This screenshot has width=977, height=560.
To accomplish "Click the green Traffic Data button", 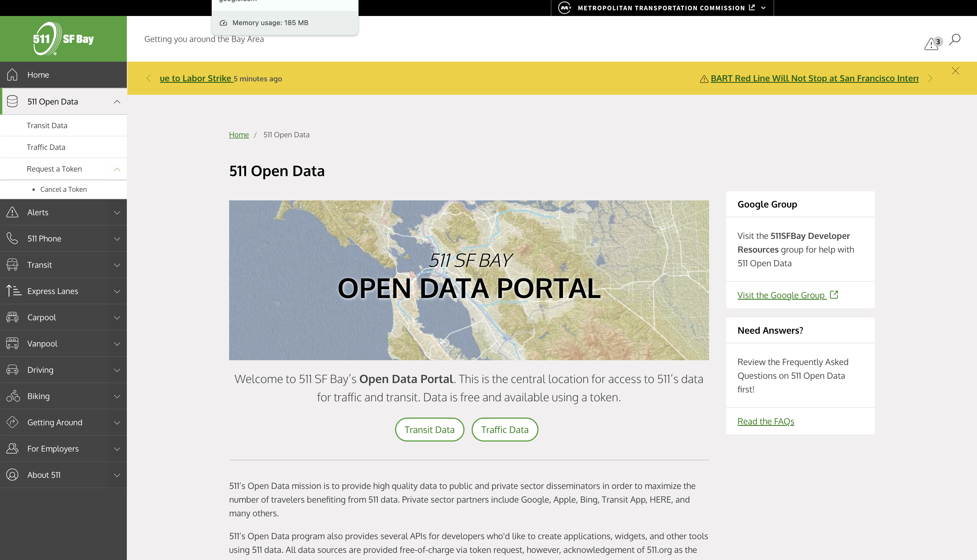I will (505, 430).
